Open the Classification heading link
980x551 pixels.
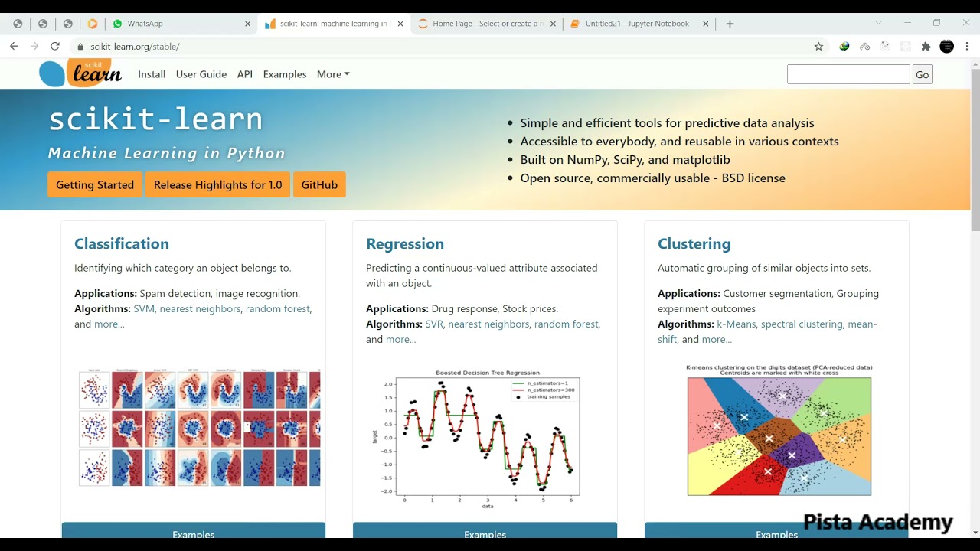[122, 243]
